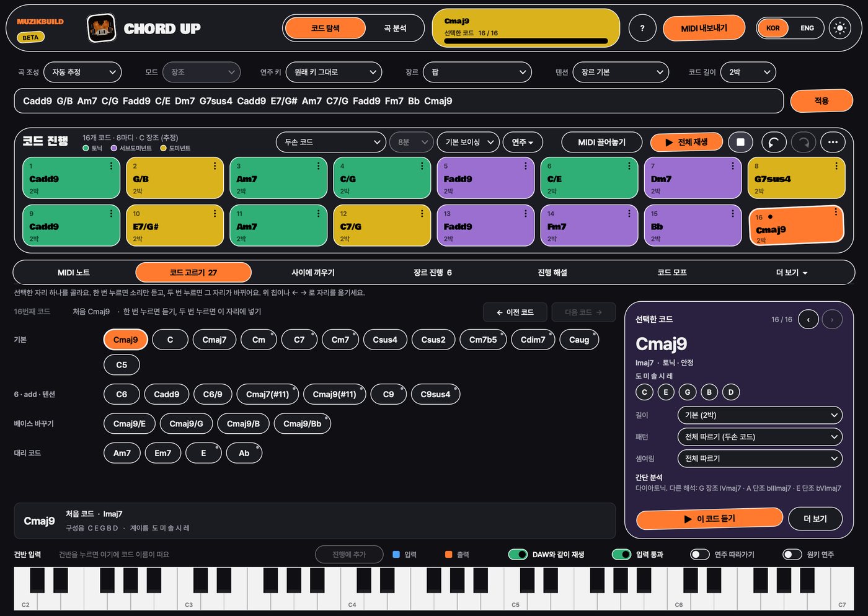
Task: Open the 곡 조성 자동 추정 dropdown
Action: point(83,72)
